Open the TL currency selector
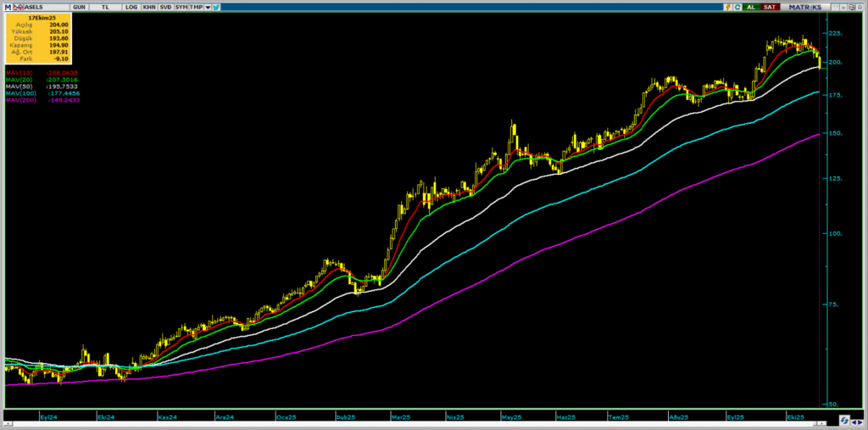Viewport: 868px width, 430px height. [x=104, y=7]
